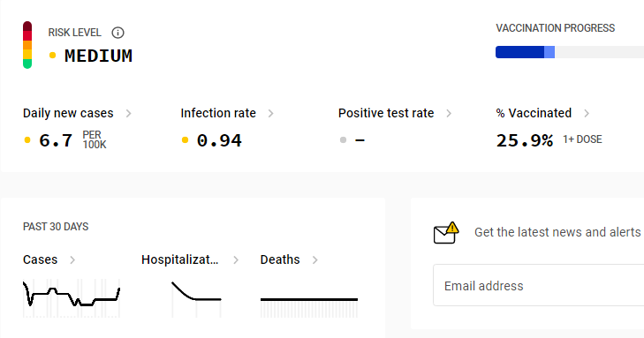This screenshot has height=338, width=644.
Task: Click the chevron next to Hospitalizations
Action: pyautogui.click(x=236, y=259)
